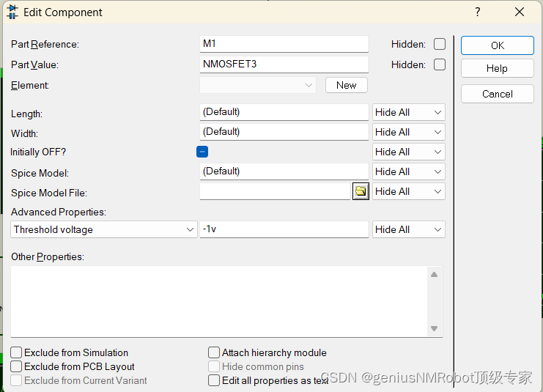Toggle Hidden checkbox for Part Reference
Image resolution: width=543 pixels, height=392 pixels.
[440, 44]
